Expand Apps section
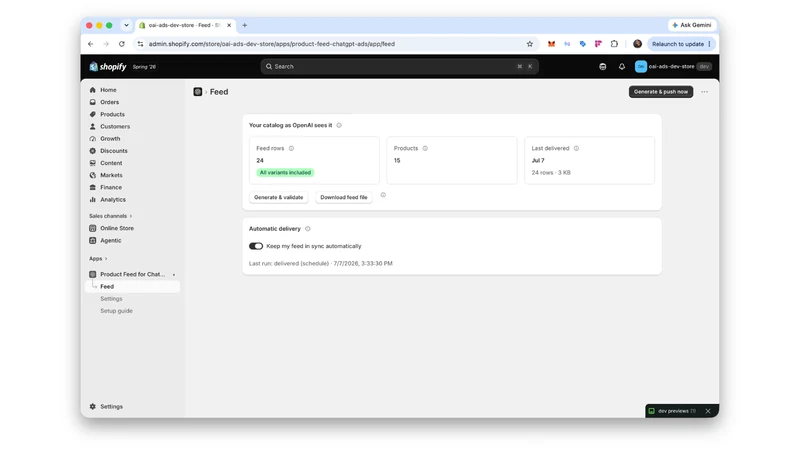The image size is (800, 450). click(x=98, y=259)
